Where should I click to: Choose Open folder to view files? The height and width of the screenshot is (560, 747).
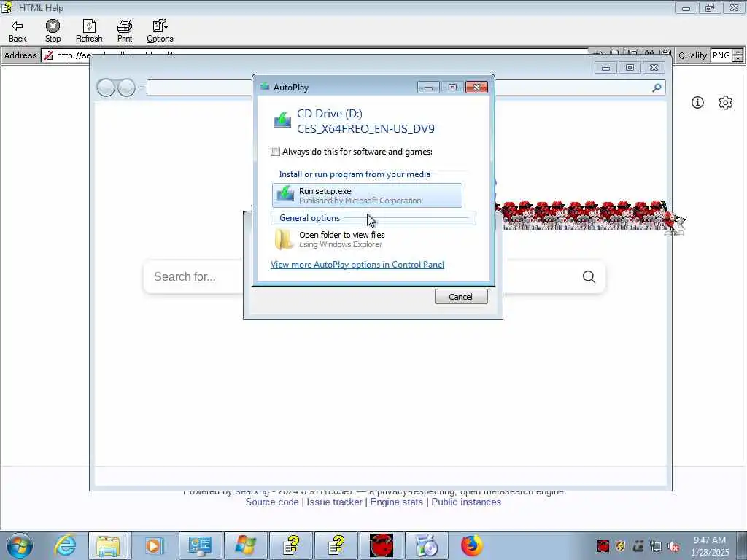point(367,239)
